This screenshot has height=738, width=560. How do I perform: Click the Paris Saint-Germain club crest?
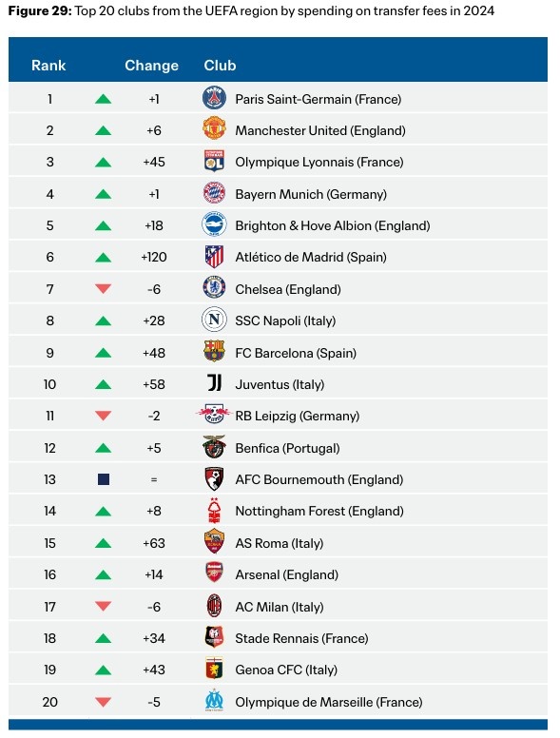tap(214, 98)
